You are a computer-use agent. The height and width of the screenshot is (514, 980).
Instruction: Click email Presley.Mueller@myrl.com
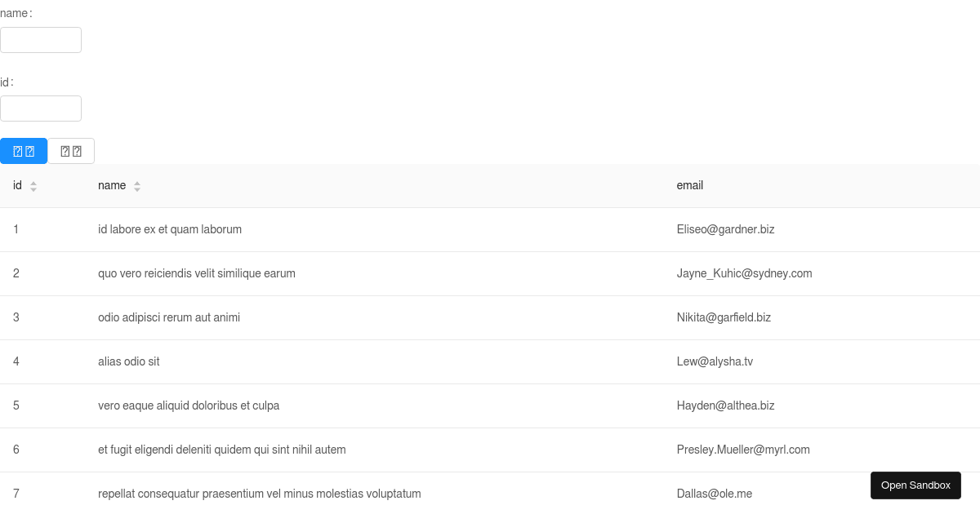743,450
